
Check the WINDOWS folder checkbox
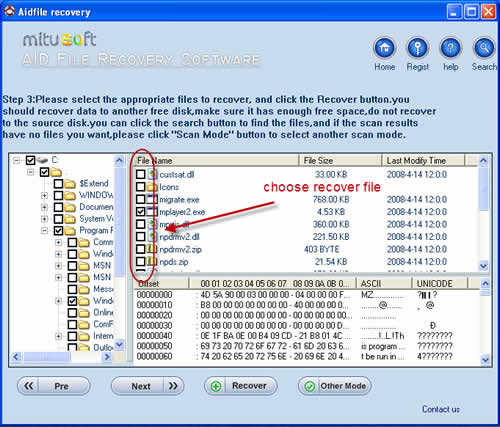(x=58, y=195)
